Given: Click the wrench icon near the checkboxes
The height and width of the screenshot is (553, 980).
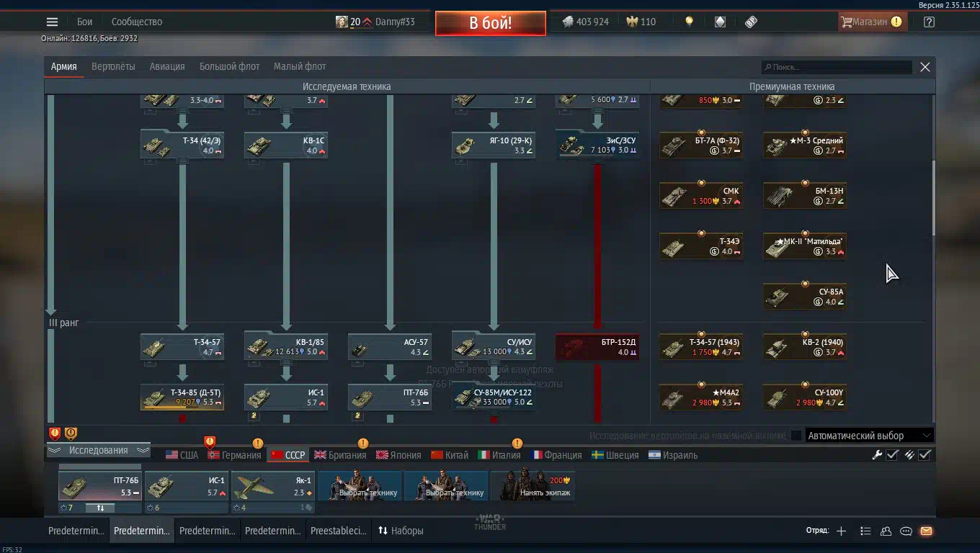Looking at the screenshot, I should pyautogui.click(x=877, y=454).
